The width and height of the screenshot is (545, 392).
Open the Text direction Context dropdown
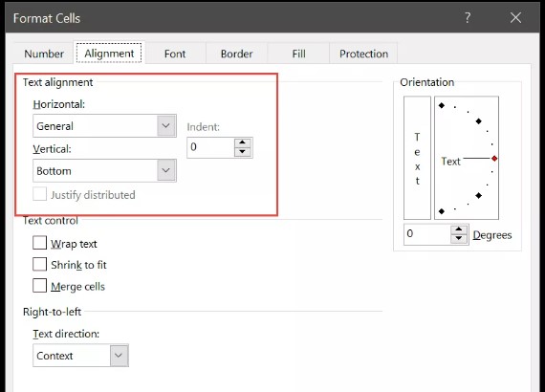click(x=80, y=356)
